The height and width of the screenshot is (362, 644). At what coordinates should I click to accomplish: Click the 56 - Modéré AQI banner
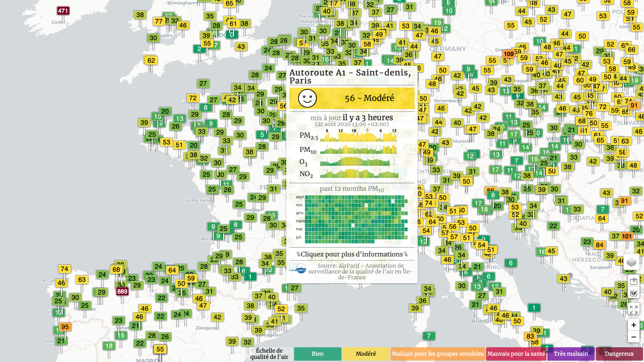tap(352, 98)
